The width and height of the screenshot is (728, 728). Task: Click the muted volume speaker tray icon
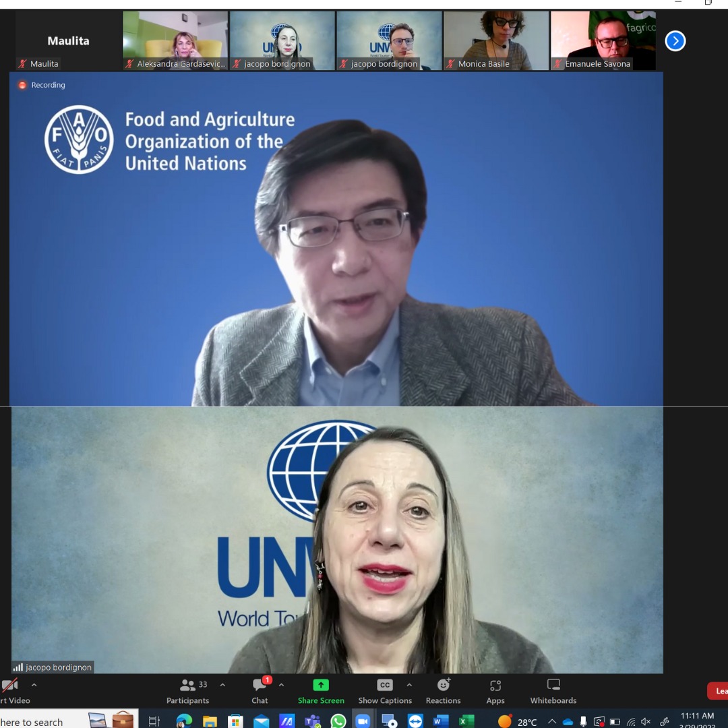point(646,721)
